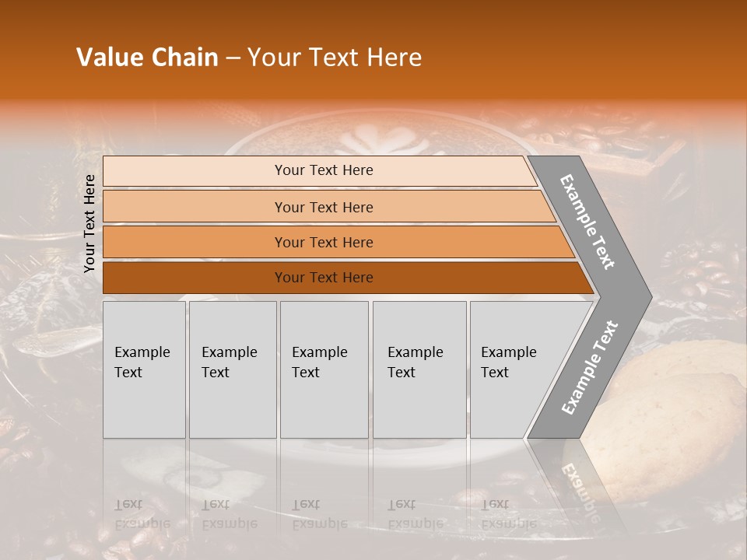Image resolution: width=747 pixels, height=560 pixels.
Task: Click the mirrored text below the leftmost box
Action: coord(140,513)
